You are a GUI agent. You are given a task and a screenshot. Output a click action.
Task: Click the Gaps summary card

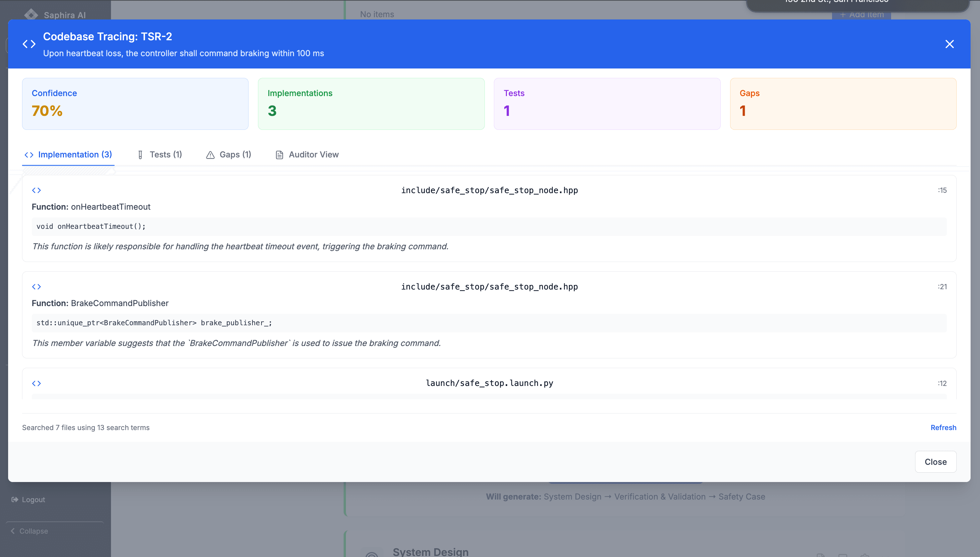click(x=843, y=104)
